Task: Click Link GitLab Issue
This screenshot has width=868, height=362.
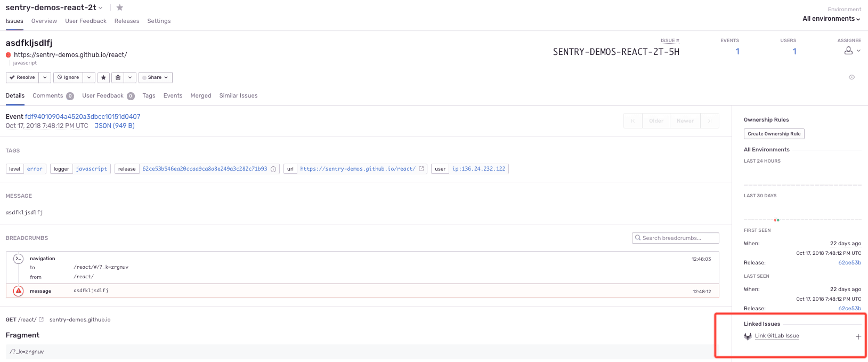Action: pyautogui.click(x=777, y=336)
